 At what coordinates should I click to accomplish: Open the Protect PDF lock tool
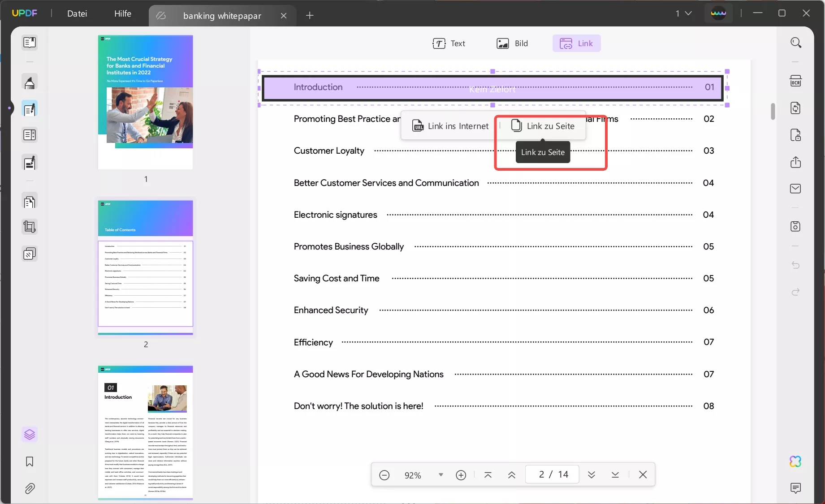point(796,135)
